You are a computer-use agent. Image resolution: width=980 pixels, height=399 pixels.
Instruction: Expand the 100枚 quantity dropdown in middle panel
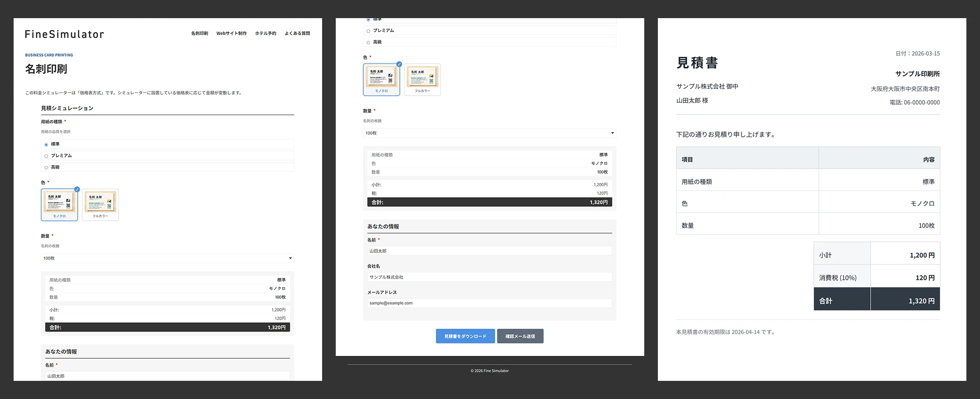pyautogui.click(x=489, y=133)
